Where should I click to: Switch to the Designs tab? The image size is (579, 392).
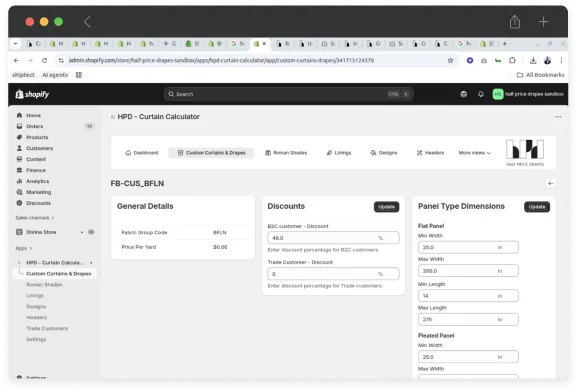[x=384, y=153]
